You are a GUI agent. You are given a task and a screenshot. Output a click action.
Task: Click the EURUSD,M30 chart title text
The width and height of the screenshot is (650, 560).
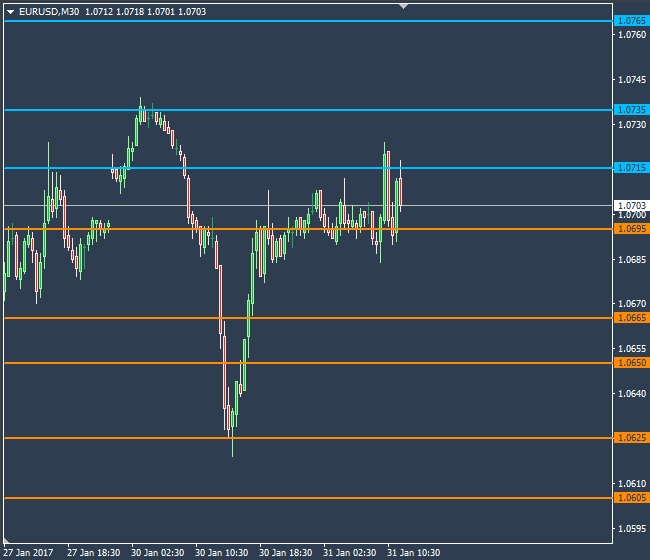(49, 11)
